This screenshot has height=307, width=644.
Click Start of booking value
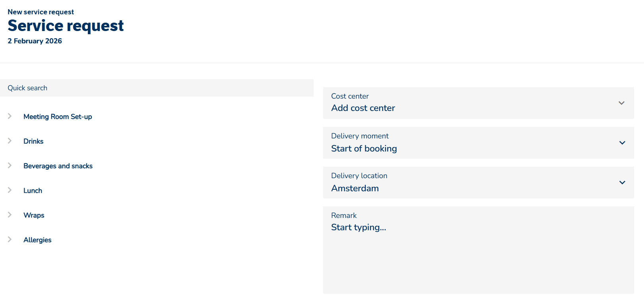(364, 149)
